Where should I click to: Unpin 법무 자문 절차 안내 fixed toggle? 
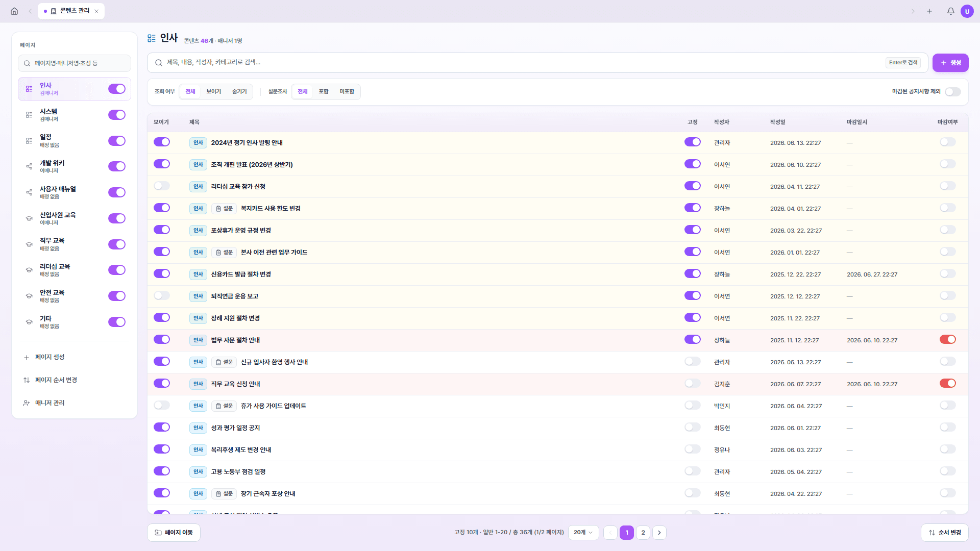[x=693, y=340]
